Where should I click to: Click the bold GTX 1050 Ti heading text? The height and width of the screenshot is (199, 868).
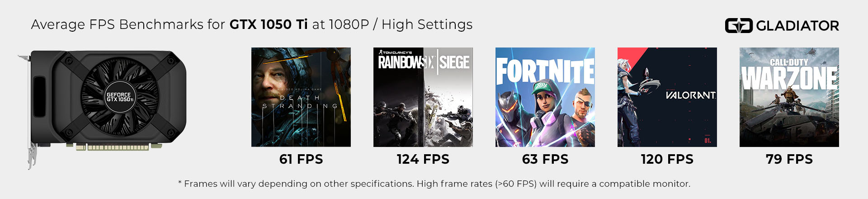269,24
